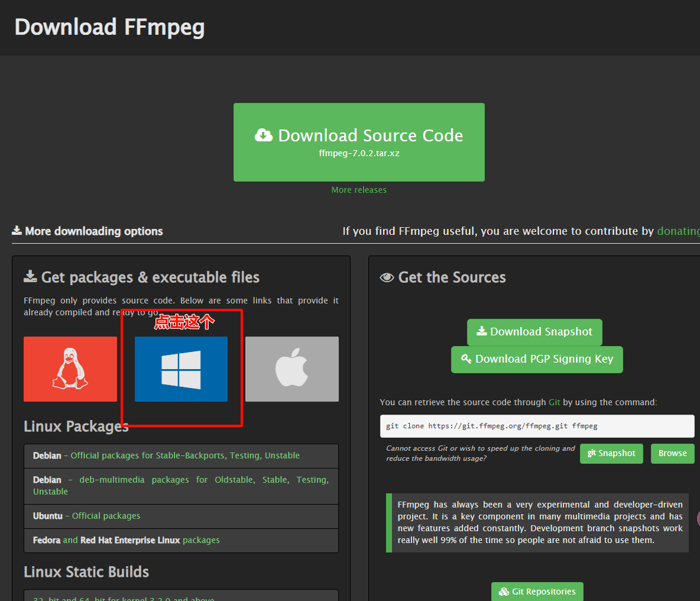Screen dimensions: 700x601
Task: Click the Get the Sources heading
Action: click(x=452, y=277)
